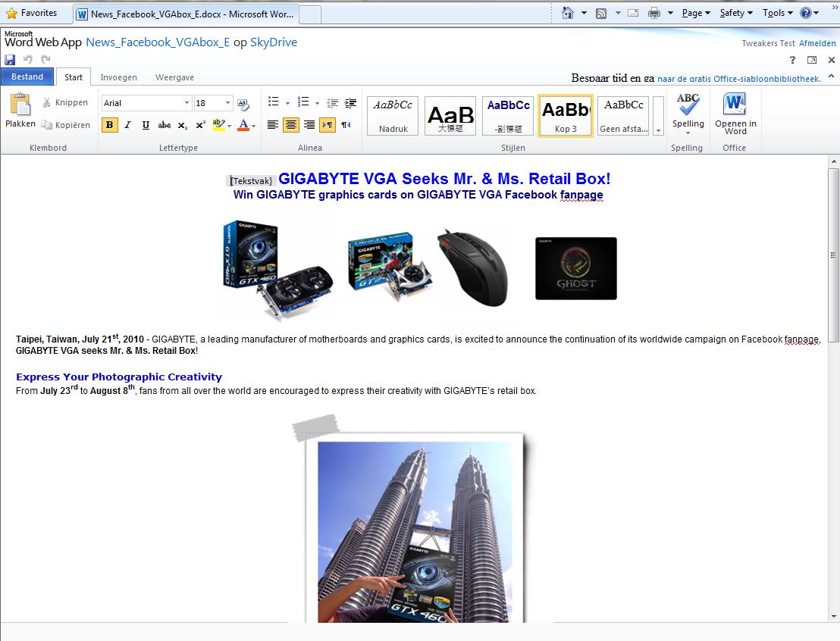
Task: Align text to the left
Action: click(x=273, y=125)
